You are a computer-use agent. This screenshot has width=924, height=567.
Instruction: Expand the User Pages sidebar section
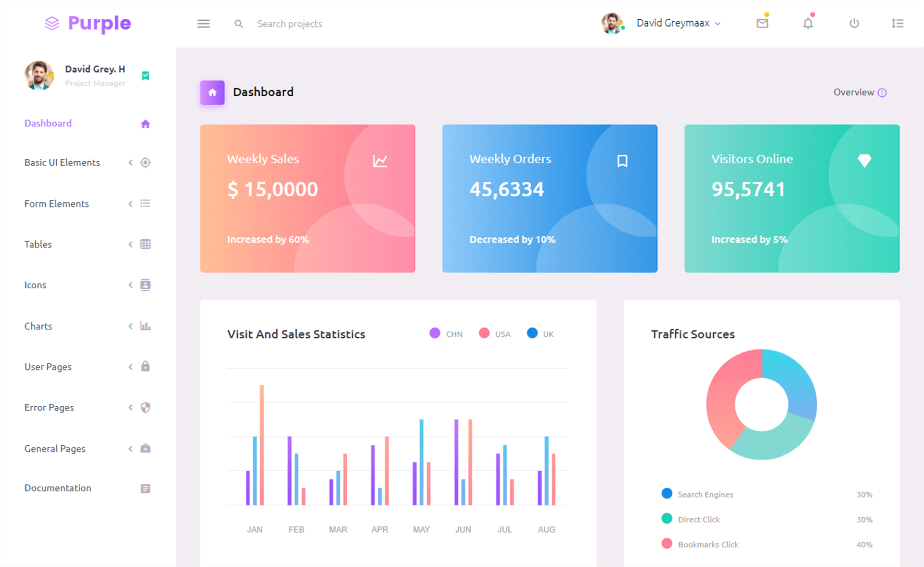86,366
